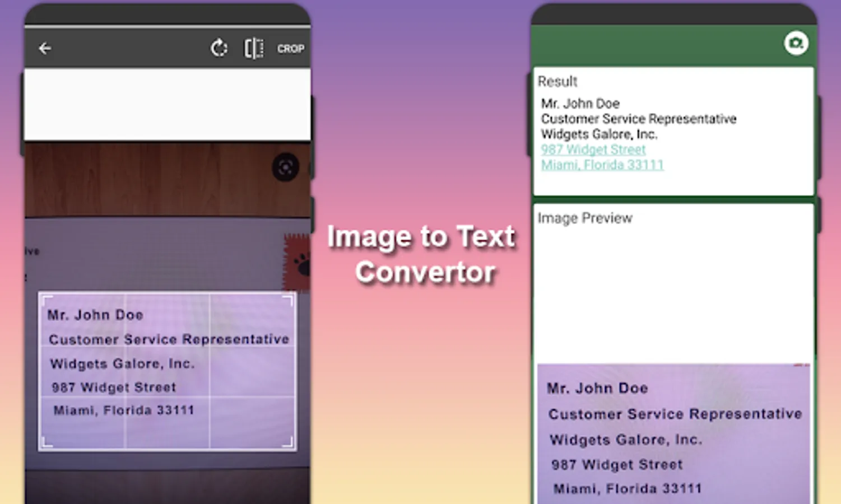Tap the 'Mr. John Doe' result text
The height and width of the screenshot is (504, 841).
point(580,104)
